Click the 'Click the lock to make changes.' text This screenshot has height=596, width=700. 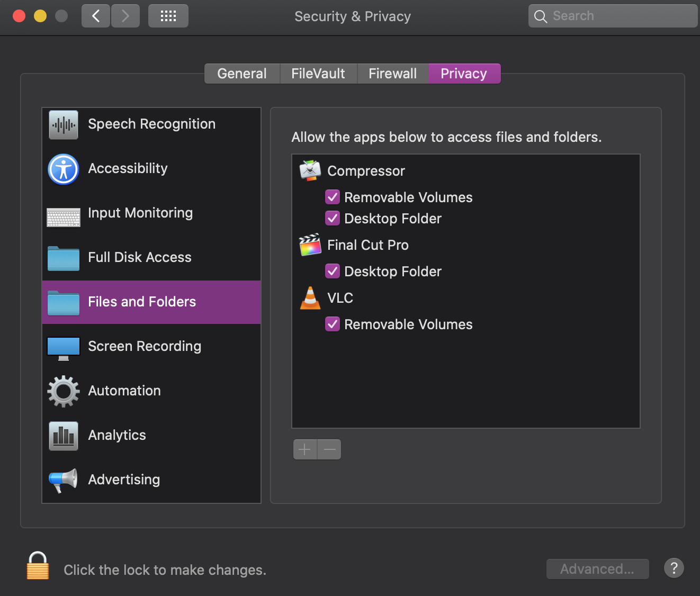pyautogui.click(x=165, y=570)
